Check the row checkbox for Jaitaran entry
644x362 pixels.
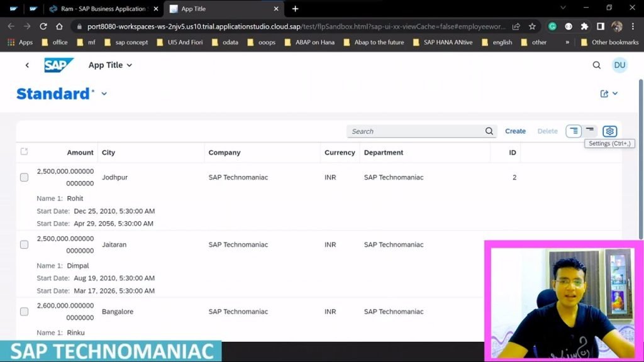point(24,244)
